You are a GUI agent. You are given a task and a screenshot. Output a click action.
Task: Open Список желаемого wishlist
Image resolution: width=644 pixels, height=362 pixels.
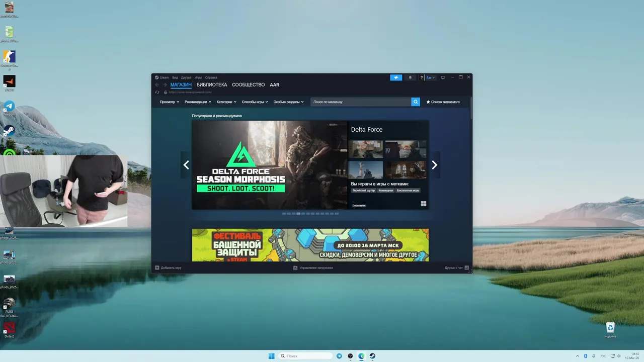click(443, 102)
